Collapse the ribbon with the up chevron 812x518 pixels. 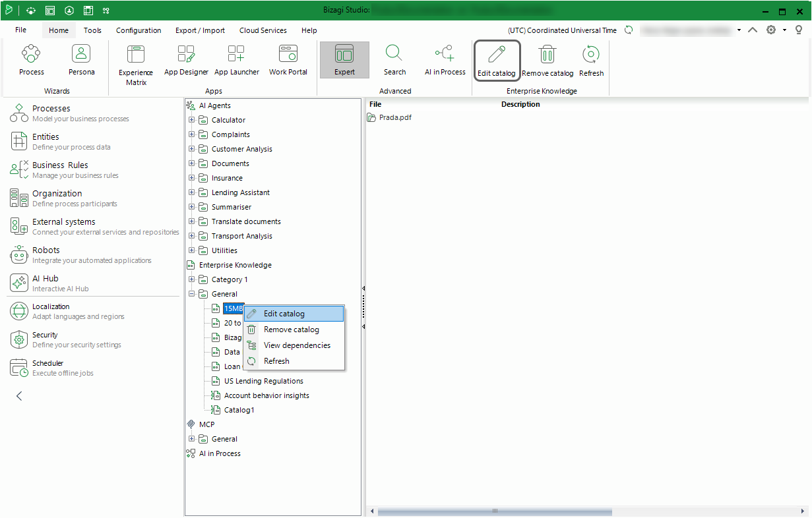(x=753, y=30)
